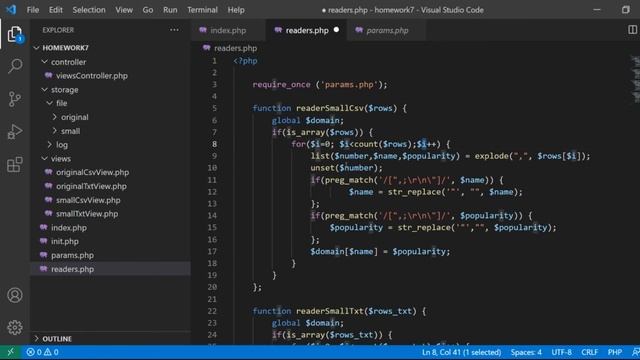The image size is (640, 360).
Task: Click the remote window status bar icon
Action: (11, 352)
